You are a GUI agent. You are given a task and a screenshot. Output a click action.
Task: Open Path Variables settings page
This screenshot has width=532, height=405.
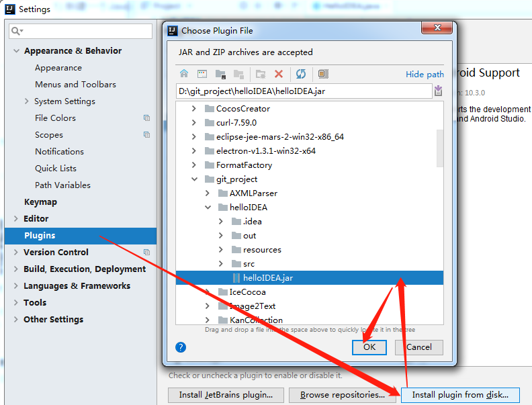coord(62,185)
